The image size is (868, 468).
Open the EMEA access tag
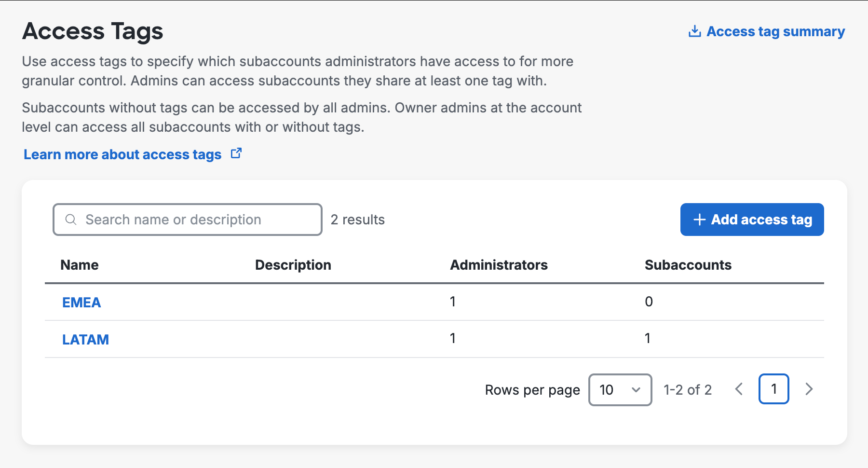point(81,303)
